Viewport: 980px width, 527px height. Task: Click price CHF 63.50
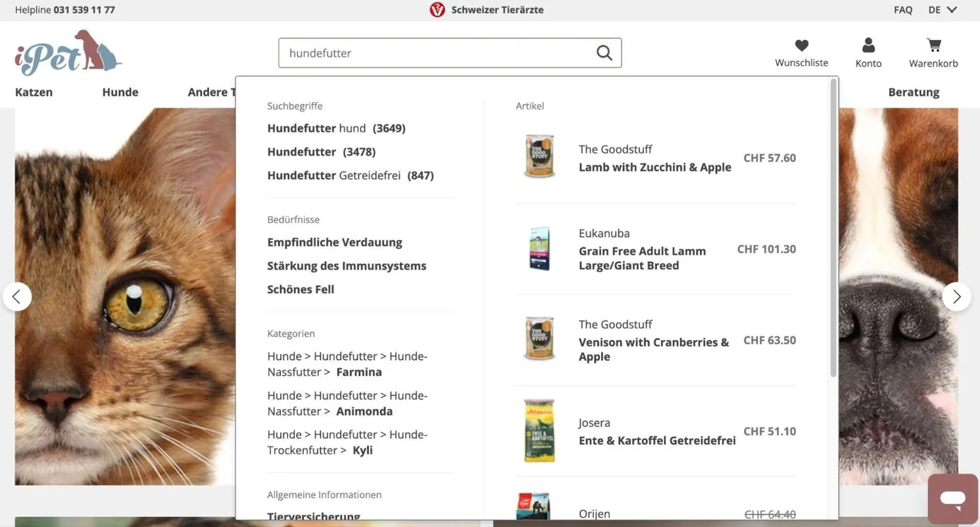pos(769,340)
